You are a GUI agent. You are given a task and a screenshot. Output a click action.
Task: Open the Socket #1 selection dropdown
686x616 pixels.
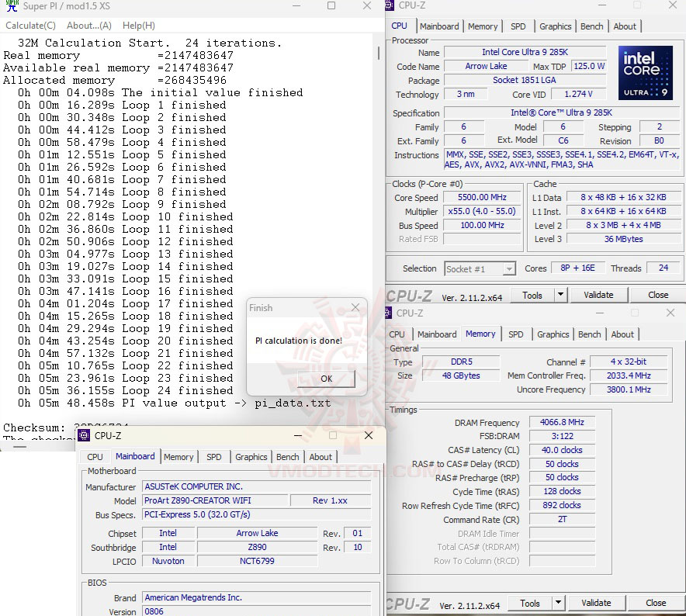click(480, 268)
